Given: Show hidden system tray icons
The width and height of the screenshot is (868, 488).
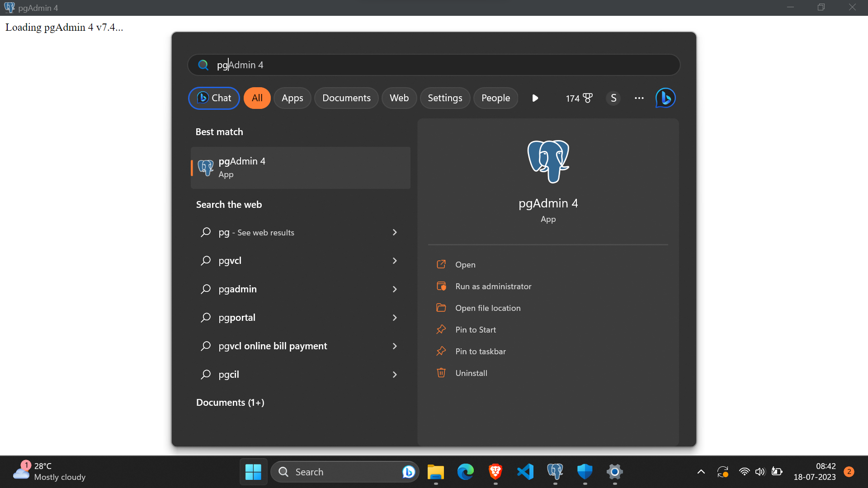Looking at the screenshot, I should pyautogui.click(x=701, y=472).
